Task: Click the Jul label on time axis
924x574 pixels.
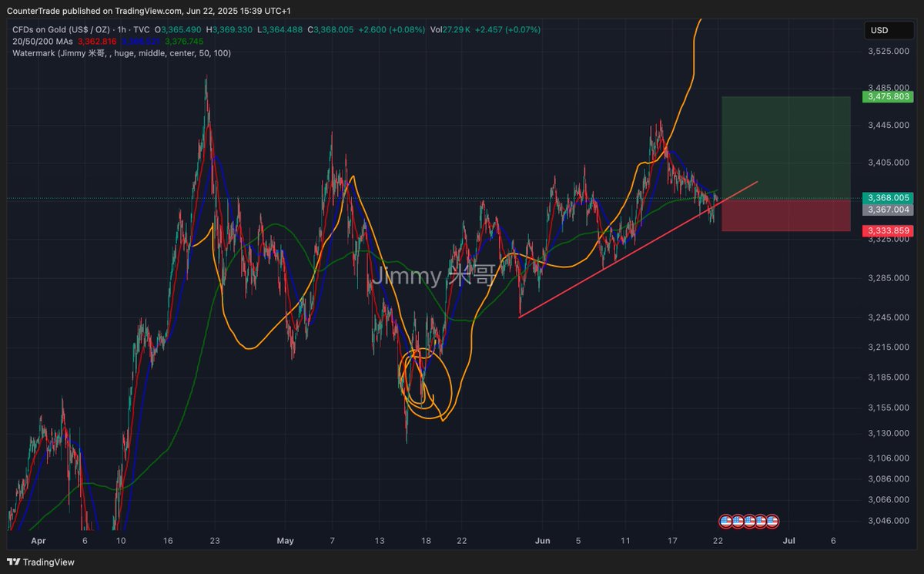Action: click(788, 541)
